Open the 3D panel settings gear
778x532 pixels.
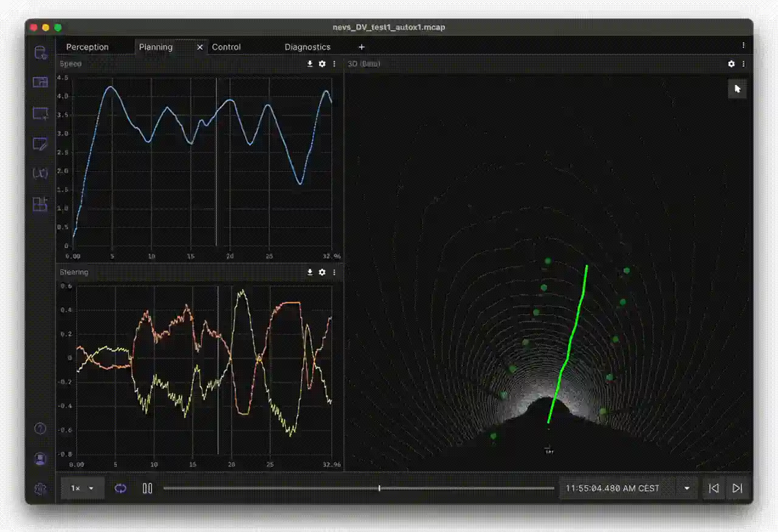(x=731, y=64)
